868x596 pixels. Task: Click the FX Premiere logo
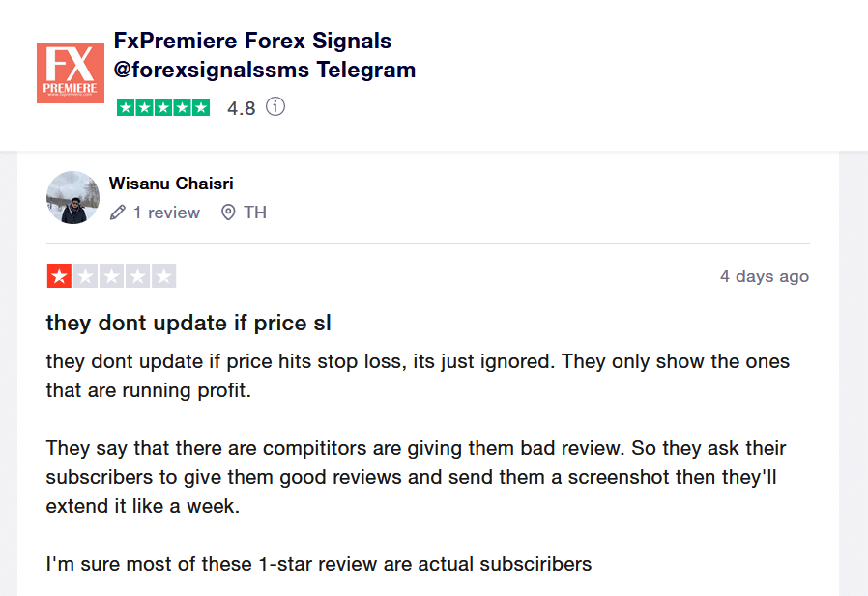pos(71,70)
